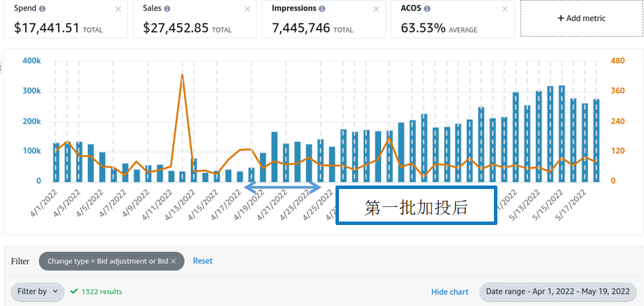
Task: Remove the Sales metric card
Action: coord(247,9)
